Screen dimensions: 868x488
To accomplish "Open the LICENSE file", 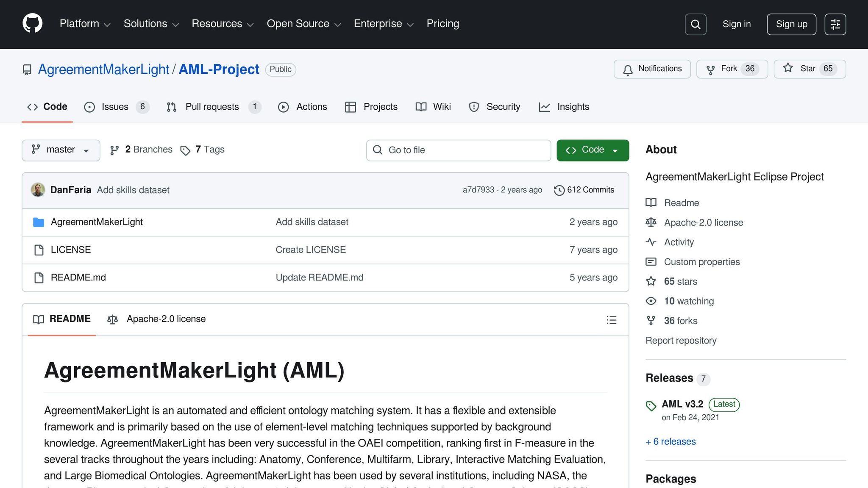I will [x=70, y=250].
